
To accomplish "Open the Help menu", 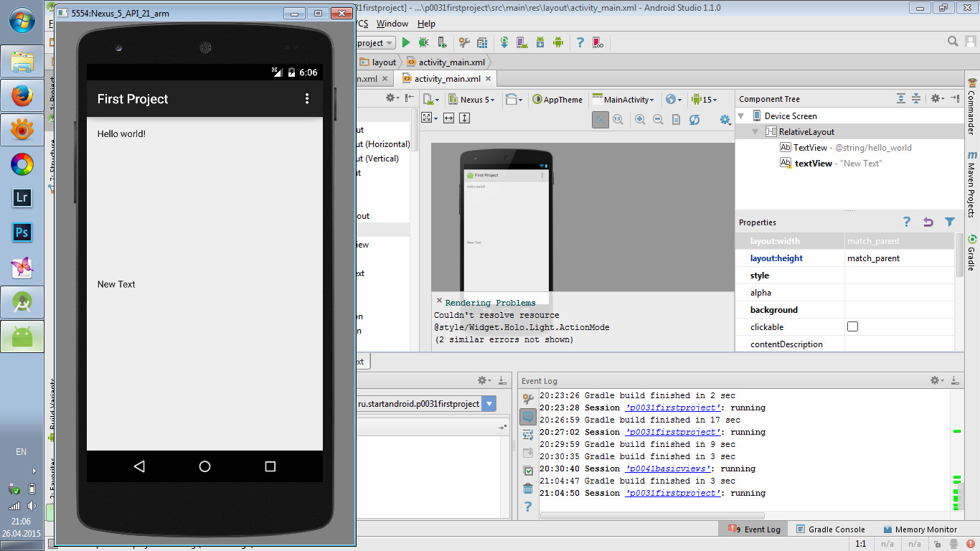I will click(x=426, y=24).
